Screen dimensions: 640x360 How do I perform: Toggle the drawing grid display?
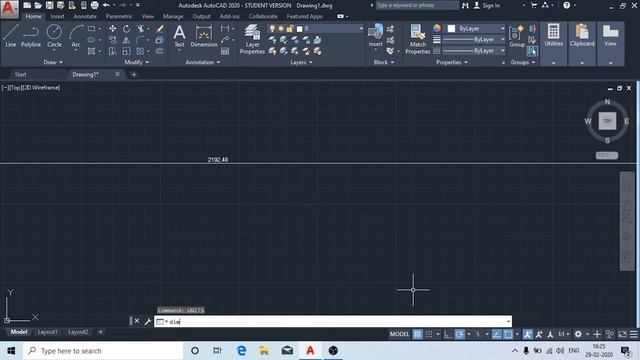coord(417,334)
